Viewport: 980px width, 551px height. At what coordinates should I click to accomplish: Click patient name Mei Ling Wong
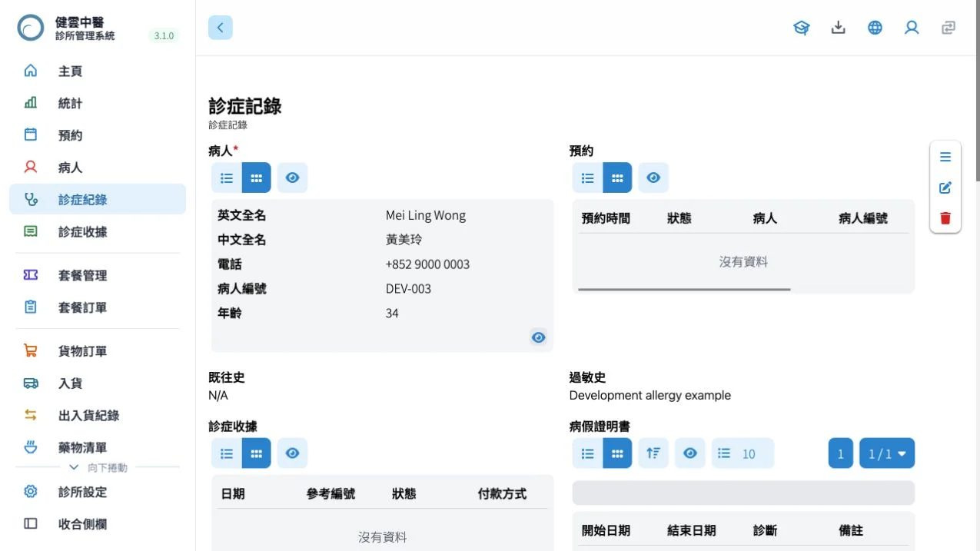tap(426, 215)
